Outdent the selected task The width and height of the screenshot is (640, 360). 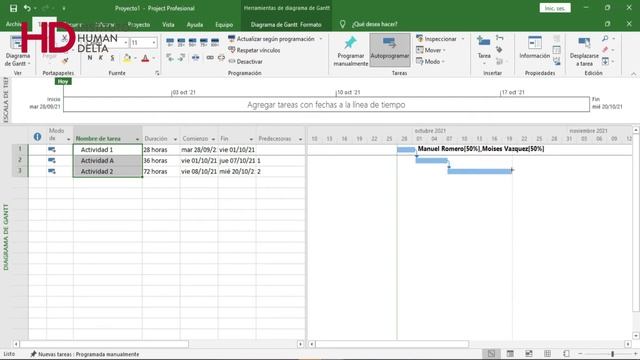(x=170, y=58)
